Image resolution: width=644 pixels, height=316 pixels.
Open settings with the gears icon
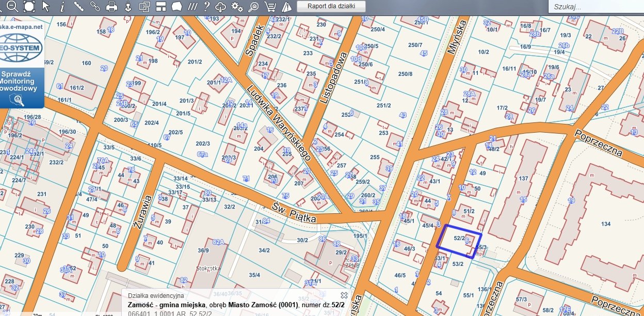point(237,6)
